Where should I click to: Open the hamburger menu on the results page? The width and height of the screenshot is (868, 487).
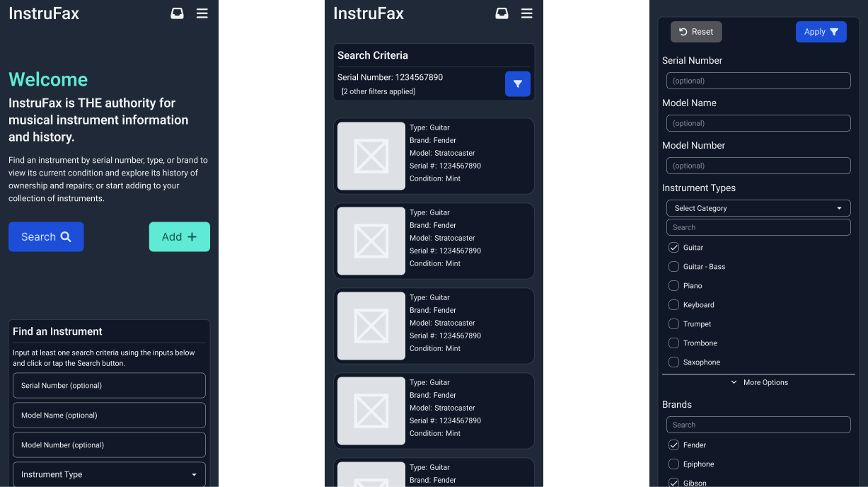526,13
